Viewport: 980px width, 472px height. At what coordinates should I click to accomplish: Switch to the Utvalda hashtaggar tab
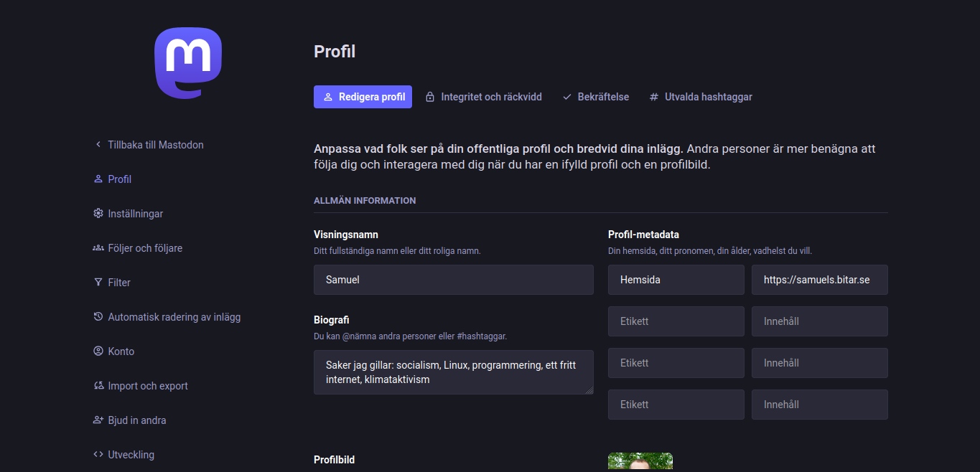[x=701, y=96]
